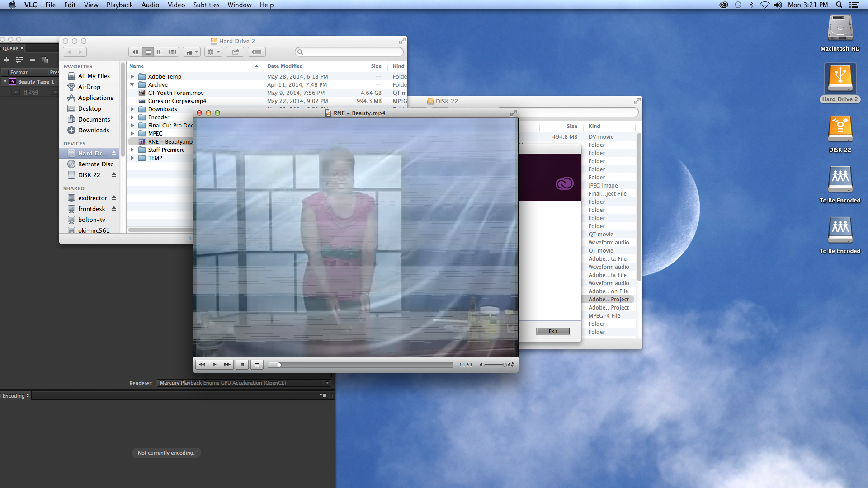Open Finder Action gear menu

pos(213,52)
